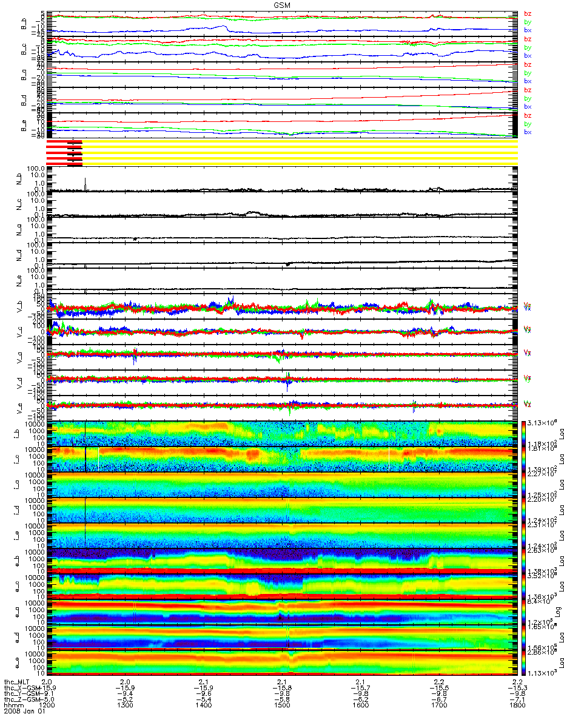Screen dimensions: 564x728
Task: Click the '1300' time tick label
Action: click(126, 706)
